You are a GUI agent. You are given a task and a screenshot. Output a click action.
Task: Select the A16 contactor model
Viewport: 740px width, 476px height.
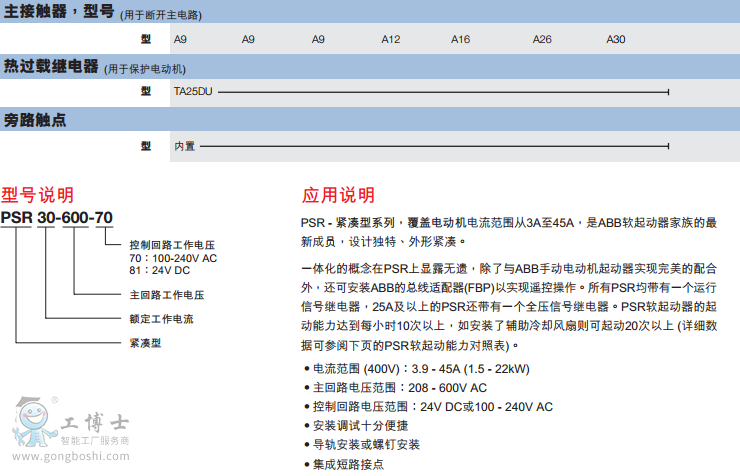(x=460, y=40)
